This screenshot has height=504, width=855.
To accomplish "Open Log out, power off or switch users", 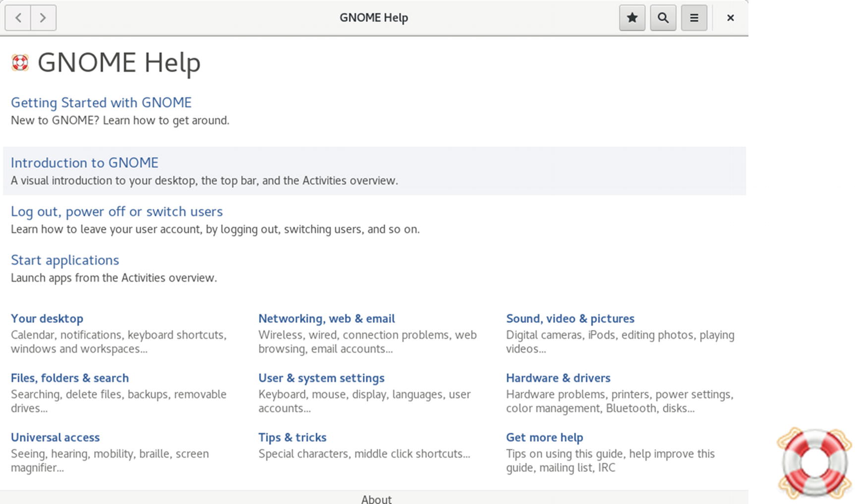I will click(116, 212).
